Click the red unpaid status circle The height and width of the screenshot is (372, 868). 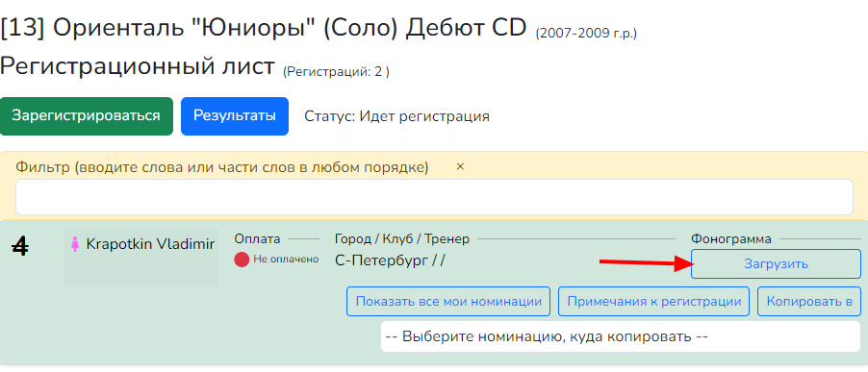point(242,260)
